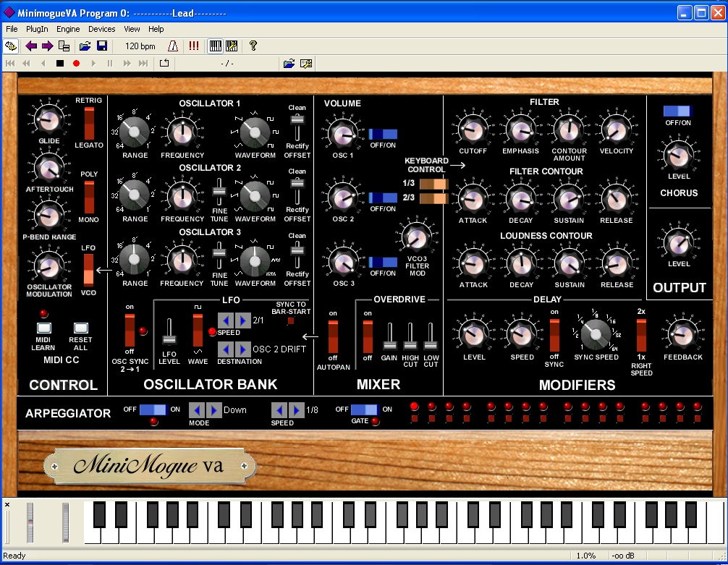Click the folder icon in the transport bar
Viewport: 728px width, 565px height.
click(x=289, y=64)
